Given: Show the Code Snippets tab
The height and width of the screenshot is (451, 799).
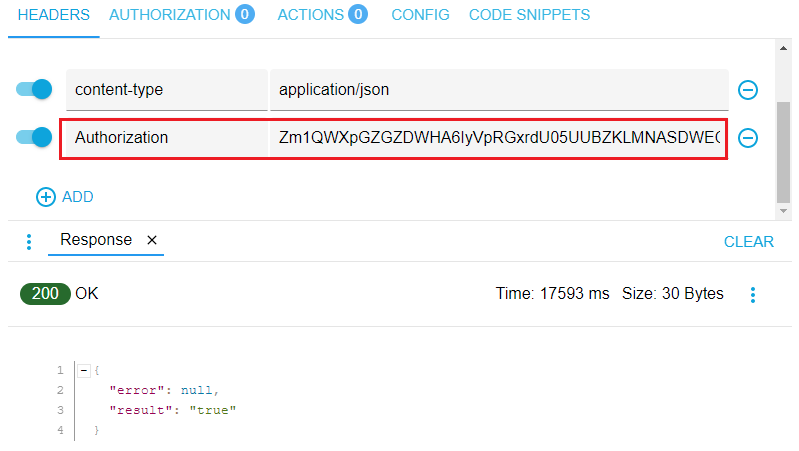Looking at the screenshot, I should (x=529, y=15).
